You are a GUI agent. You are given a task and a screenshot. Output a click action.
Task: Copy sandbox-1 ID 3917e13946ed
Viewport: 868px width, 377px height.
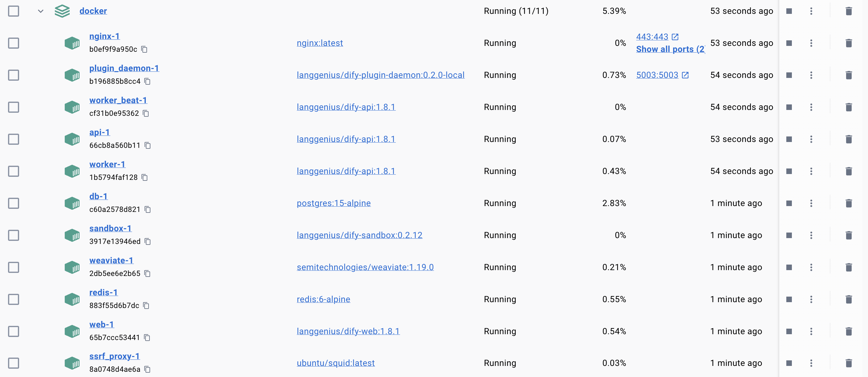click(x=147, y=241)
